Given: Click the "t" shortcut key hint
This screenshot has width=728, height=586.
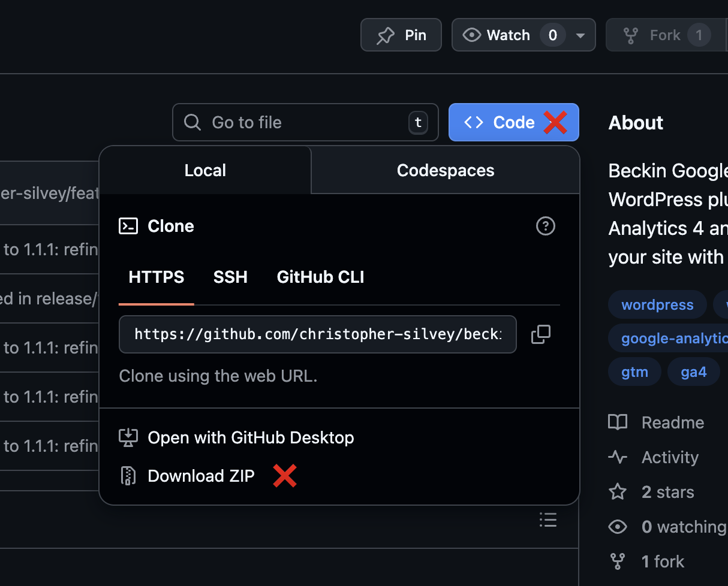Looking at the screenshot, I should pyautogui.click(x=418, y=122).
